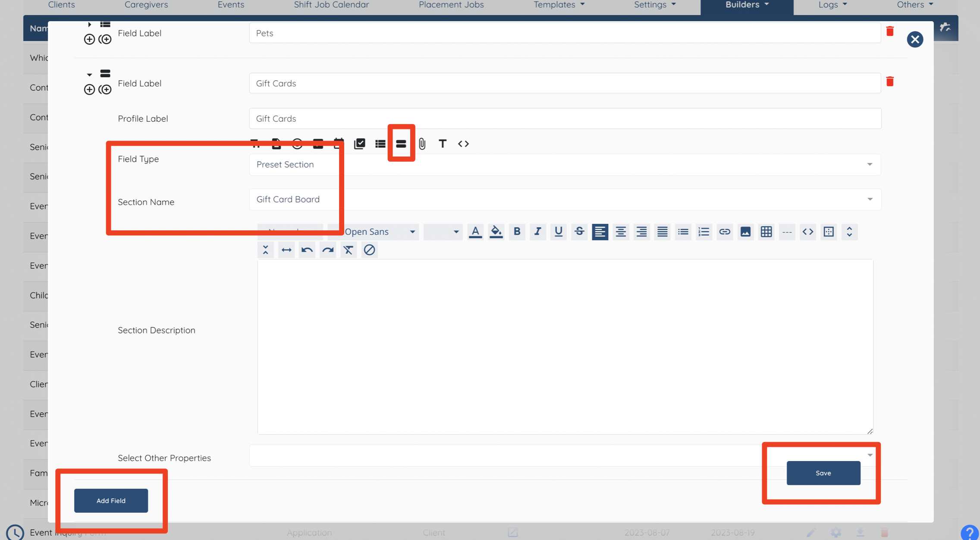Open the editor source code view
Viewport: 980px width, 540px height.
(807, 232)
